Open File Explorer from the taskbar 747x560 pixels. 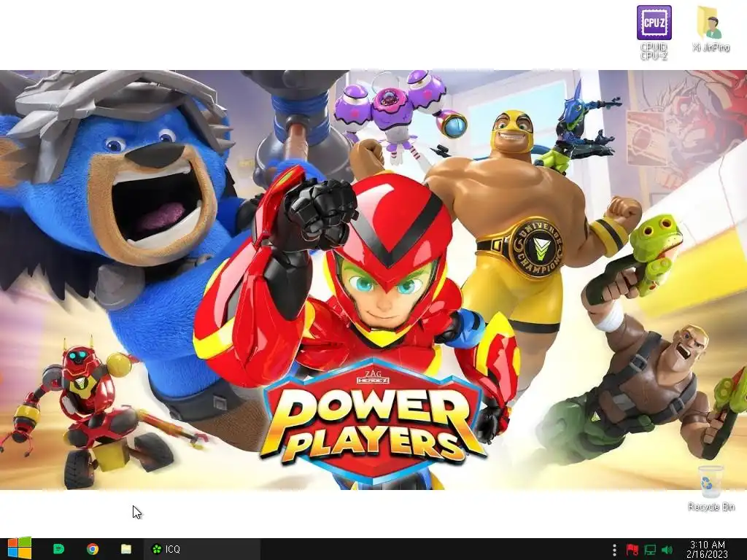click(x=126, y=549)
